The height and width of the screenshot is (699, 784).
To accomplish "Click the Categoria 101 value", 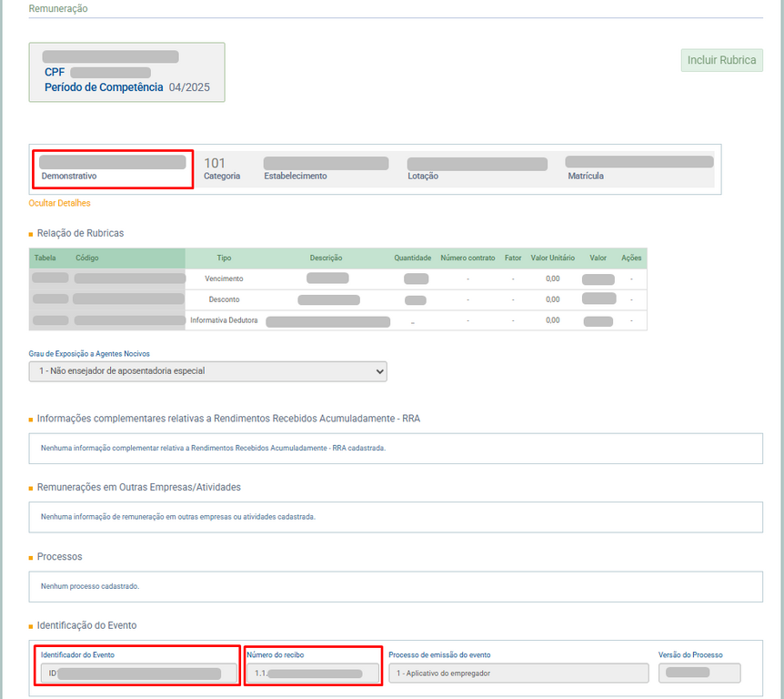I will pyautogui.click(x=215, y=164).
